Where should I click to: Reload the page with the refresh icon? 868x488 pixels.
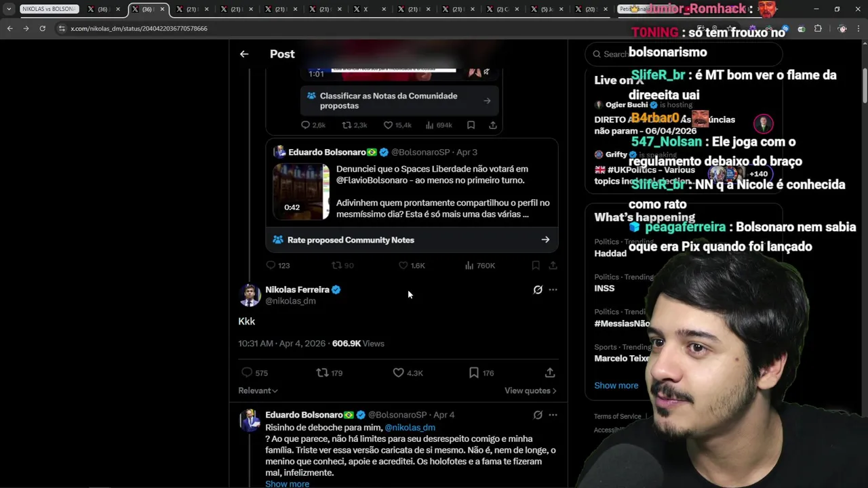coord(42,28)
